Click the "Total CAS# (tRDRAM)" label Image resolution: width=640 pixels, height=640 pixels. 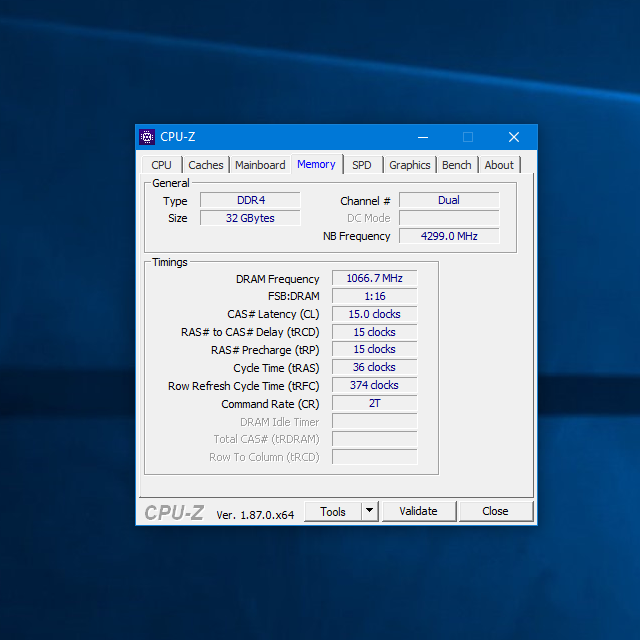pos(267,439)
